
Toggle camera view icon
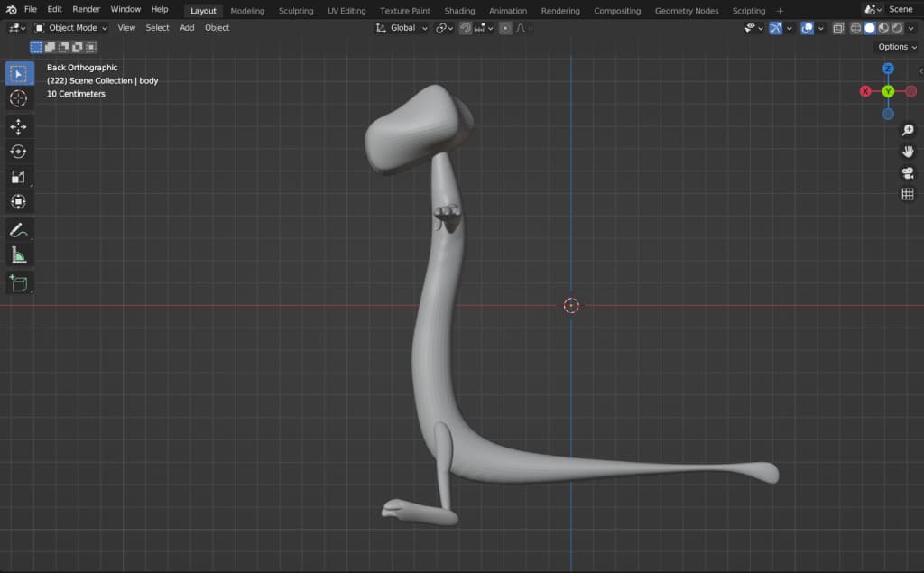coord(907,173)
